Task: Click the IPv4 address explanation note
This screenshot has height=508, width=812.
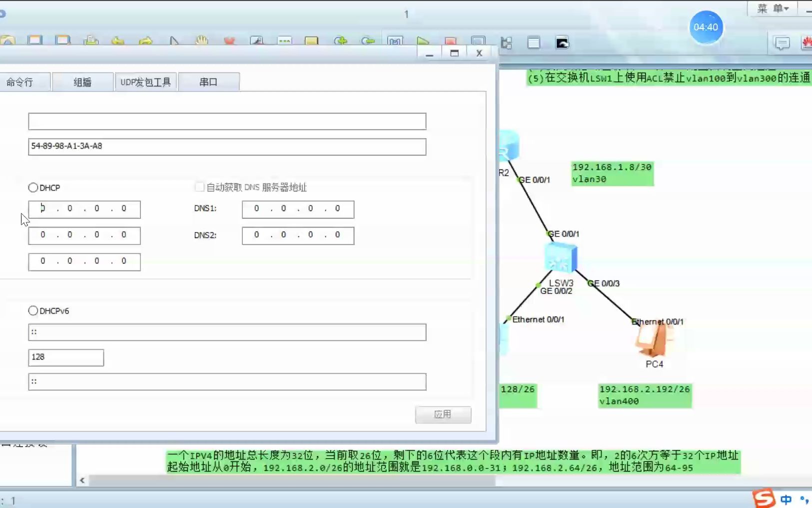Action: pyautogui.click(x=453, y=461)
